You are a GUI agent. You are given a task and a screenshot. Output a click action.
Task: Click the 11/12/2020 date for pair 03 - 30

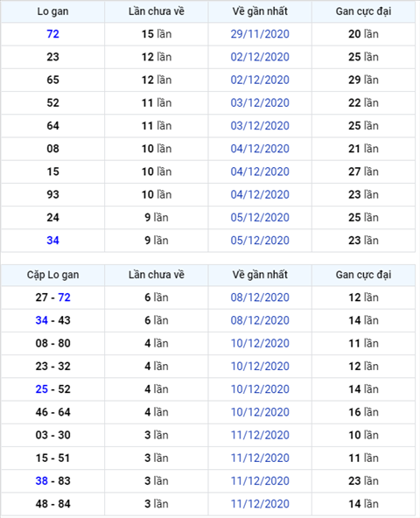(260, 435)
